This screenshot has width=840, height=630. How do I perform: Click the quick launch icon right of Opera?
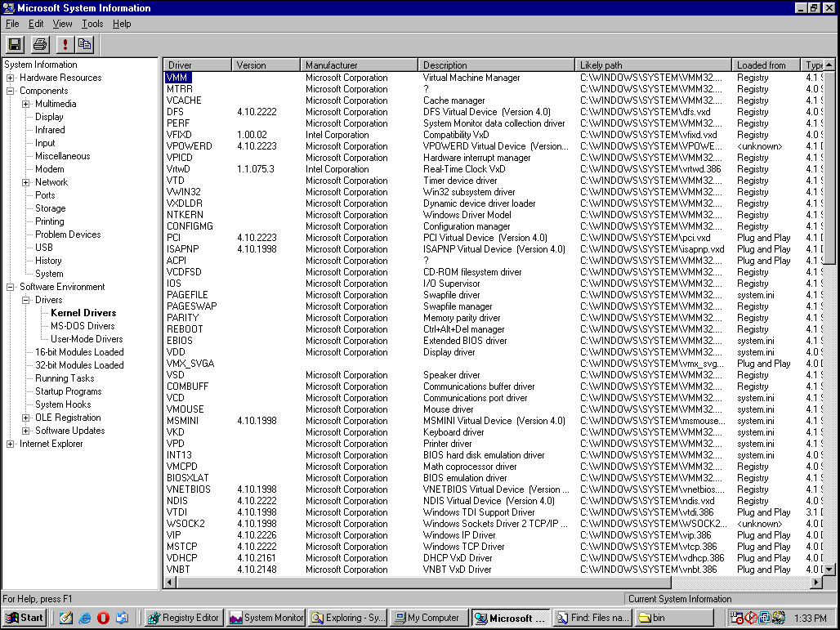[122, 618]
